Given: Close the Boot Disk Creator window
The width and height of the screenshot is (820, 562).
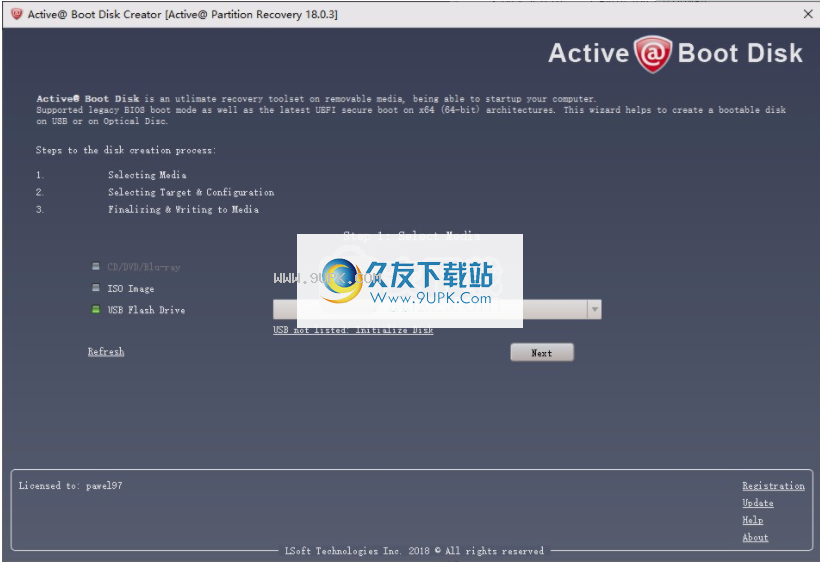Looking at the screenshot, I should pyautogui.click(x=808, y=14).
